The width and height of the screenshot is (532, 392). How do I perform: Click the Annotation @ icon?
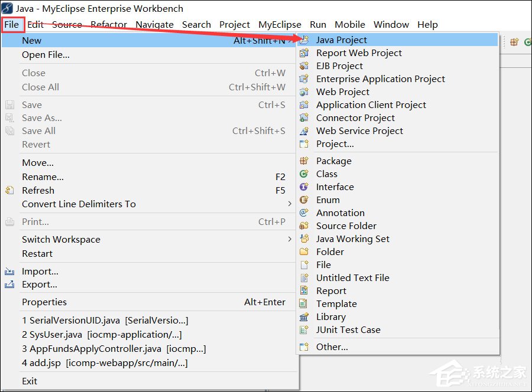click(x=304, y=213)
